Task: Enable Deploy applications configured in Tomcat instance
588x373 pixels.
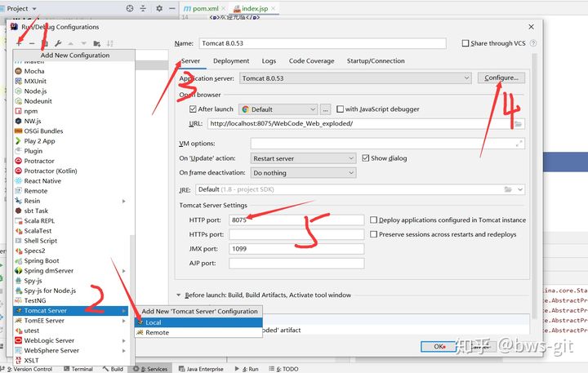Action: pyautogui.click(x=373, y=220)
